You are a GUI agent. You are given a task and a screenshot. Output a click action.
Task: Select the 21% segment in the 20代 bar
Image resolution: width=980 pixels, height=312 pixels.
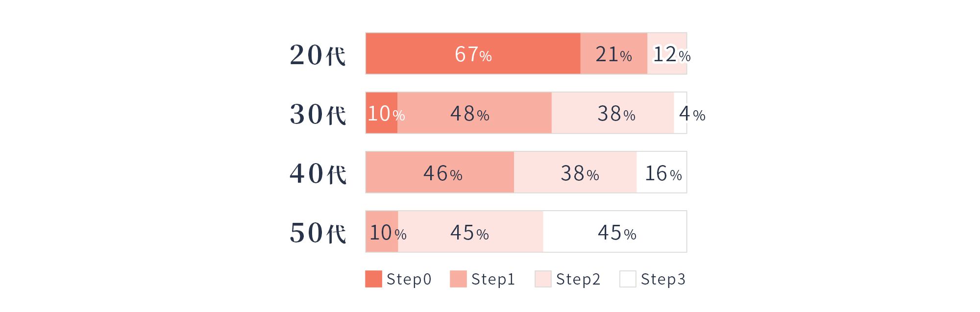[613, 54]
